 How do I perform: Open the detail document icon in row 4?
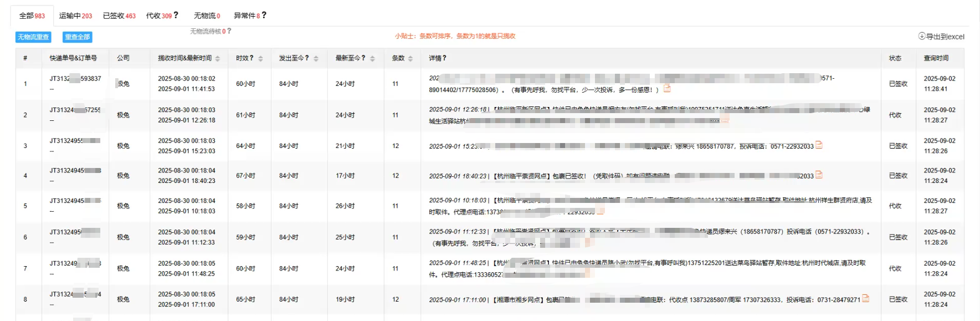pos(819,175)
